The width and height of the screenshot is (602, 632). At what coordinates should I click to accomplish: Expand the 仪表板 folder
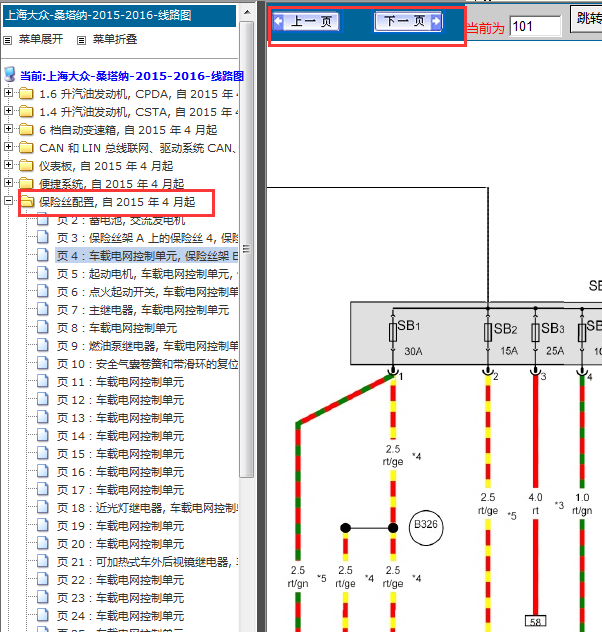[8, 164]
